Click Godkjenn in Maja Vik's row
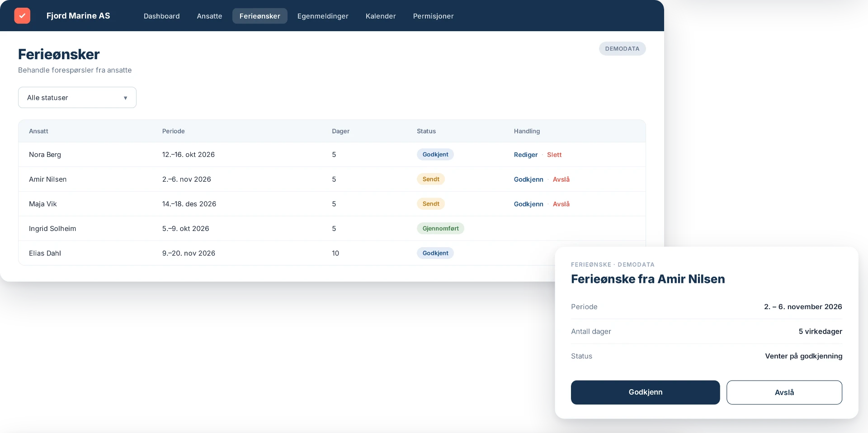The width and height of the screenshot is (868, 433). pyautogui.click(x=528, y=204)
